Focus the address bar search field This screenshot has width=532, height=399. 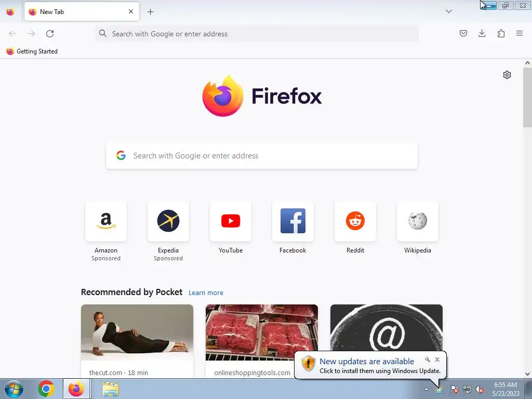pos(257,34)
